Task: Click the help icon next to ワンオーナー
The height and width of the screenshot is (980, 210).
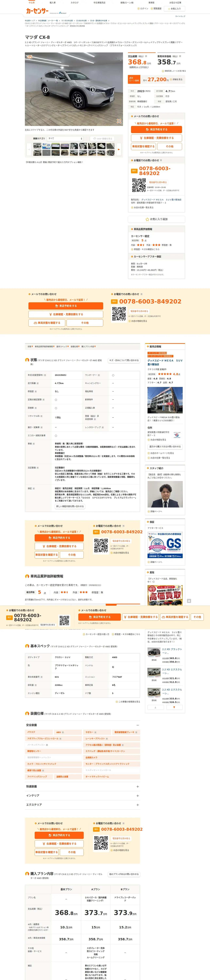Action: tap(99, 375)
